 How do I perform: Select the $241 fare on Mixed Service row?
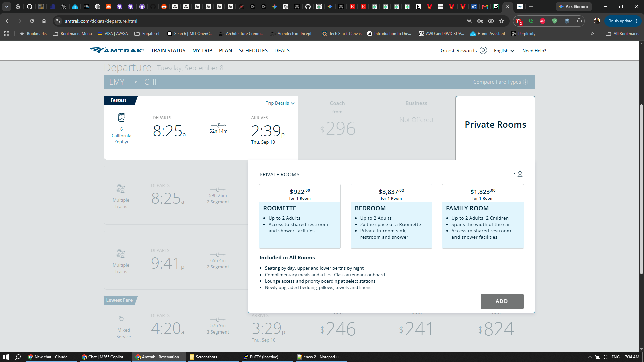point(416,329)
